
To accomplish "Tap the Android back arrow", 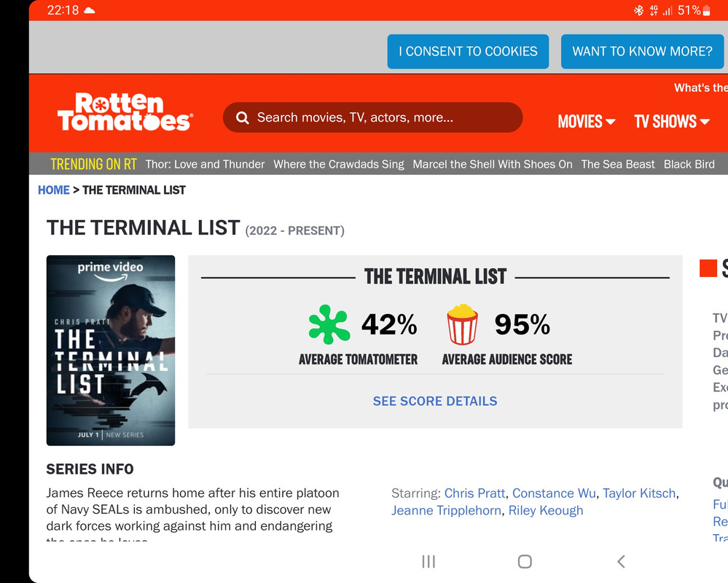I will tap(621, 561).
